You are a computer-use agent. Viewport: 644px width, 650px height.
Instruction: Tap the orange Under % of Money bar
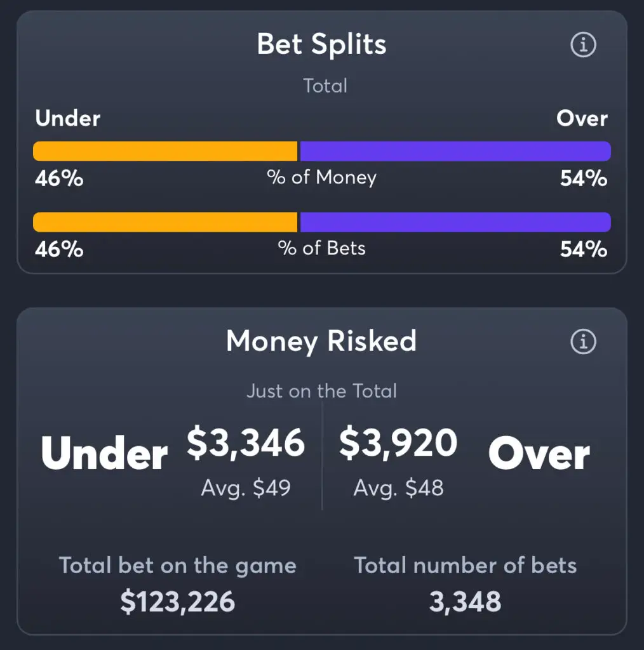click(x=165, y=151)
